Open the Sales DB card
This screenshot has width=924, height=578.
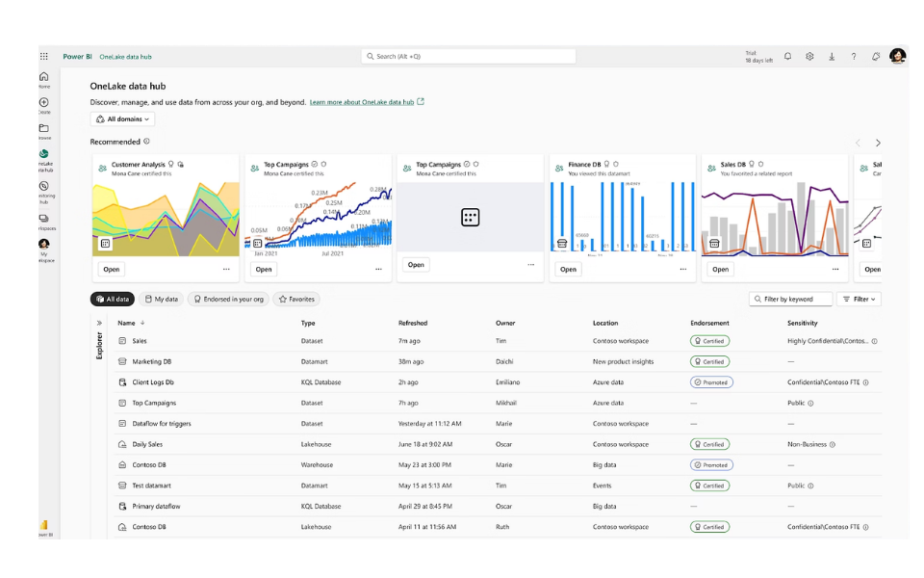point(720,269)
